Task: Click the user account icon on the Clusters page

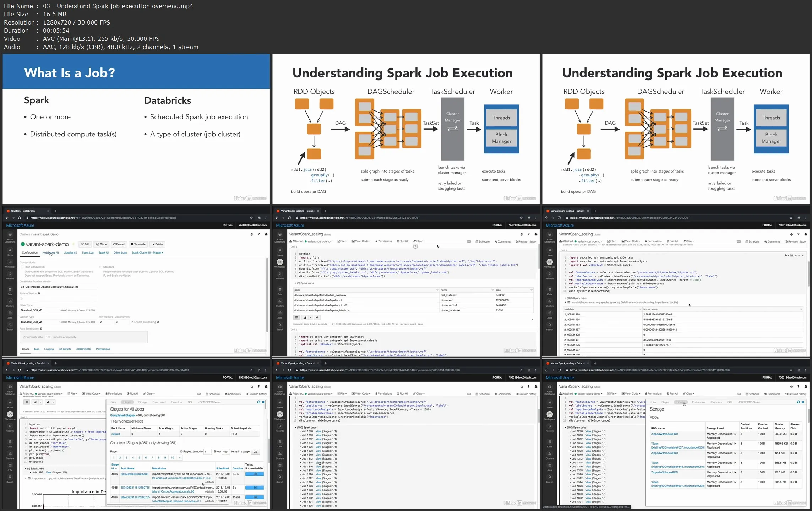Action: [266, 234]
